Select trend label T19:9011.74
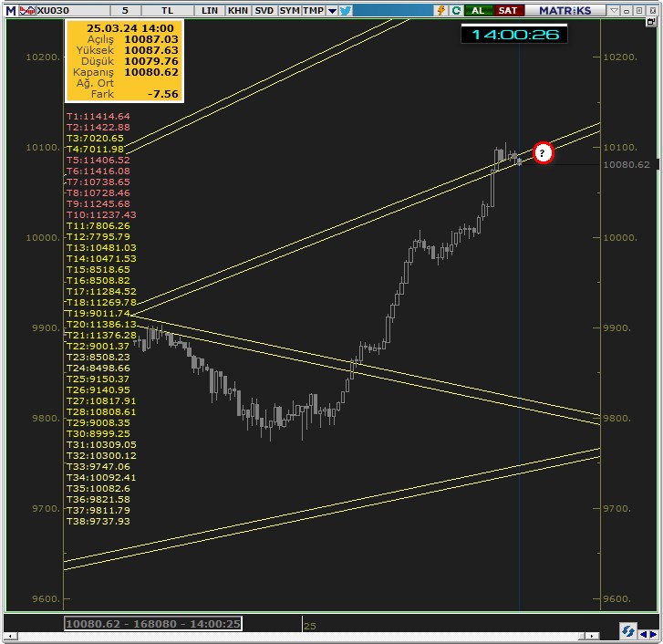 pyautogui.click(x=98, y=313)
